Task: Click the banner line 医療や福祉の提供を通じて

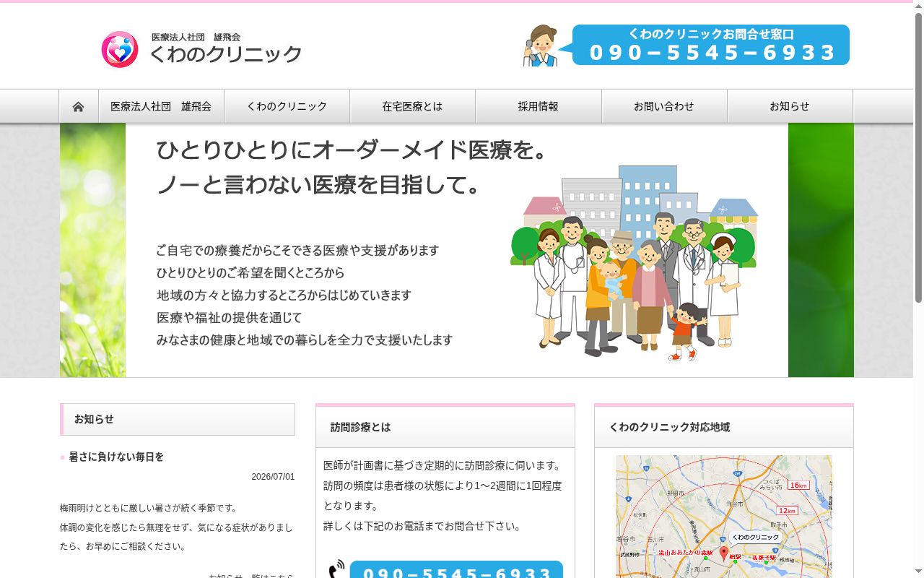Action: pyautogui.click(x=230, y=317)
